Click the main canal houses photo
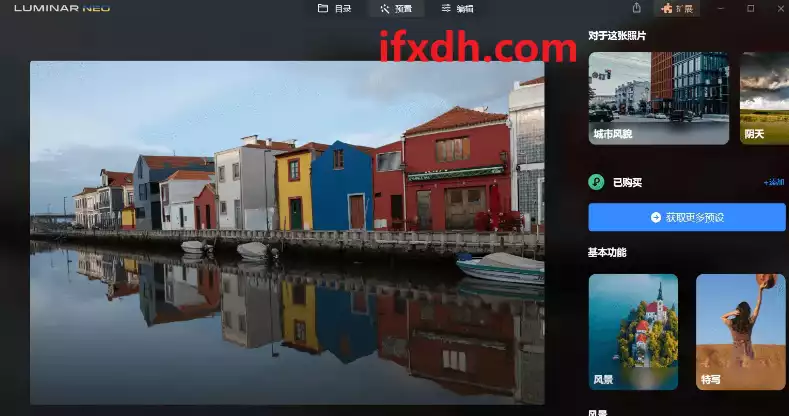Viewport: 789px width, 416px height. coord(287,232)
